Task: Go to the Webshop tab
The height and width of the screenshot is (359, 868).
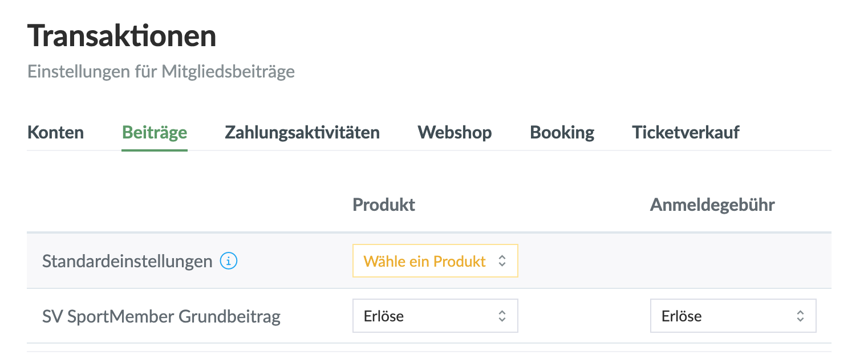Action: coord(455,133)
